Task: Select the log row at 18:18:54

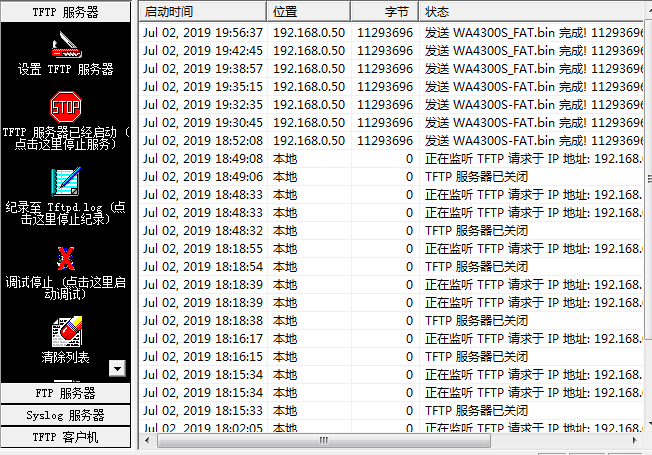Action: click(391, 267)
